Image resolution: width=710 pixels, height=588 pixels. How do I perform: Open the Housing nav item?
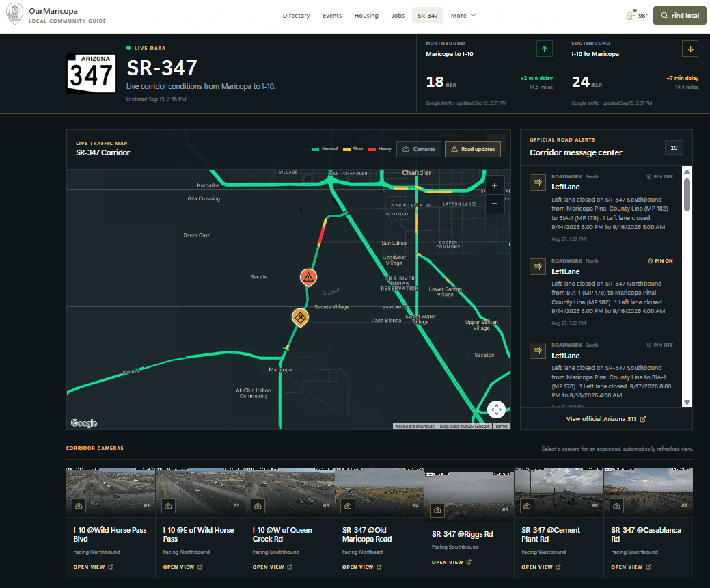click(x=366, y=16)
